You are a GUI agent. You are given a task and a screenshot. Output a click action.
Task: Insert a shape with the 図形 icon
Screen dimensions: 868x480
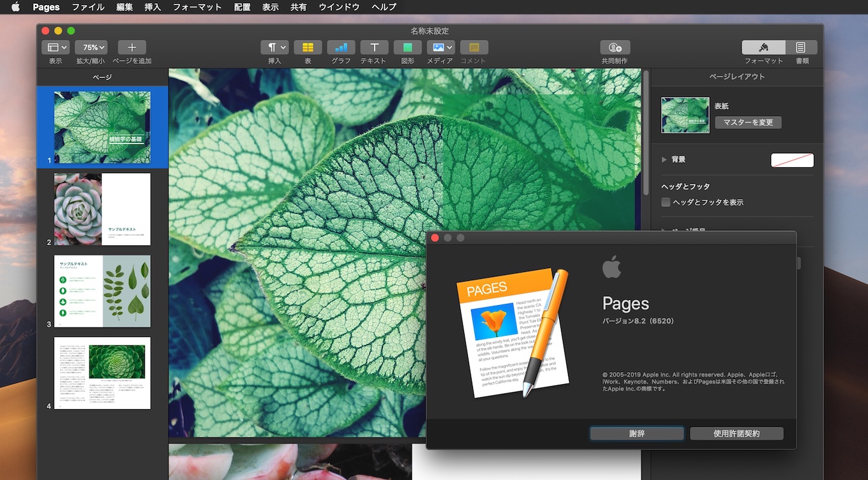[x=408, y=47]
